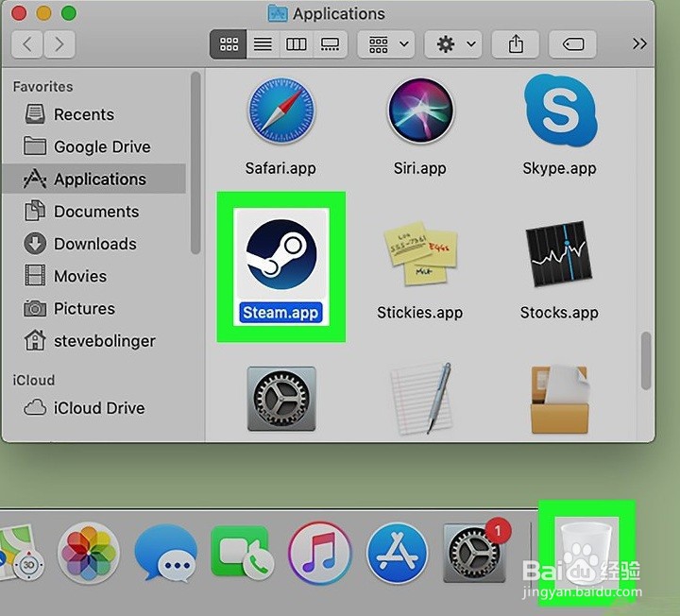Image resolution: width=680 pixels, height=616 pixels.
Task: Click the Skype.app file name label
Action: pos(559,168)
